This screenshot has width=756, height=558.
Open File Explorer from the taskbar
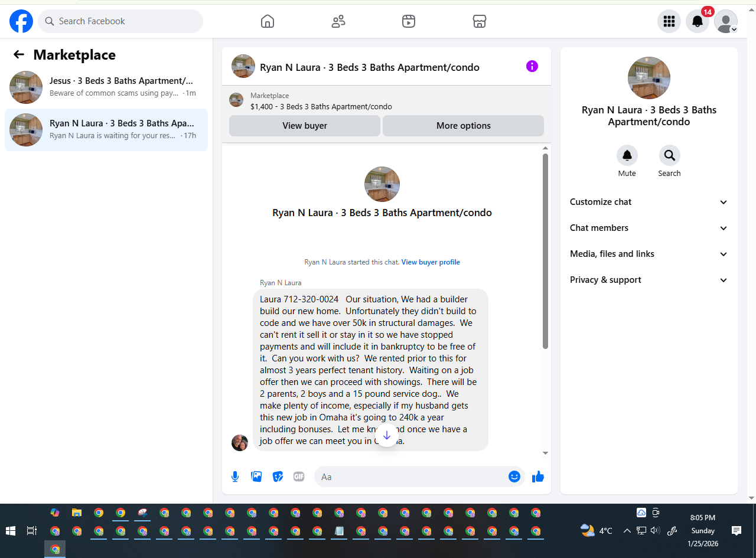click(77, 513)
